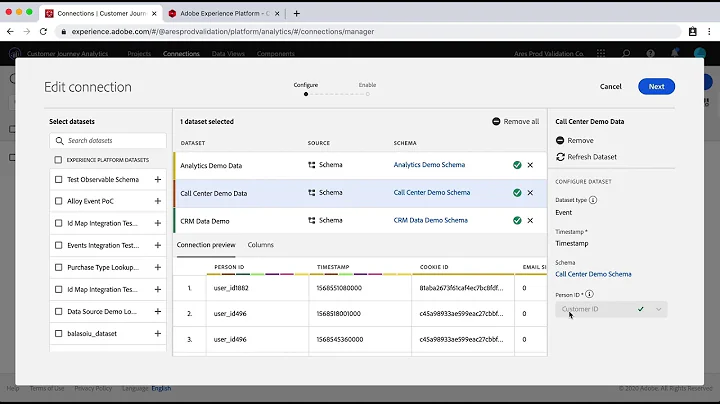Click COOKIE ID column header
The image size is (720, 404).
[x=434, y=267]
